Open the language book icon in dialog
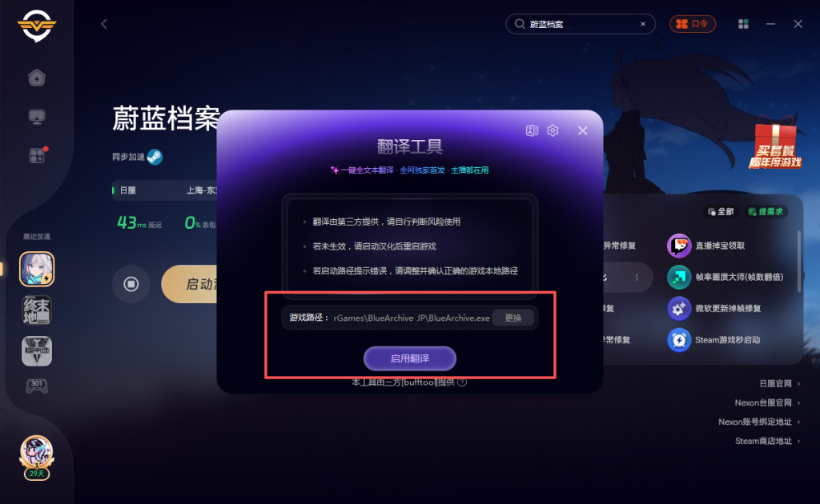The height and width of the screenshot is (504, 820). [x=532, y=130]
